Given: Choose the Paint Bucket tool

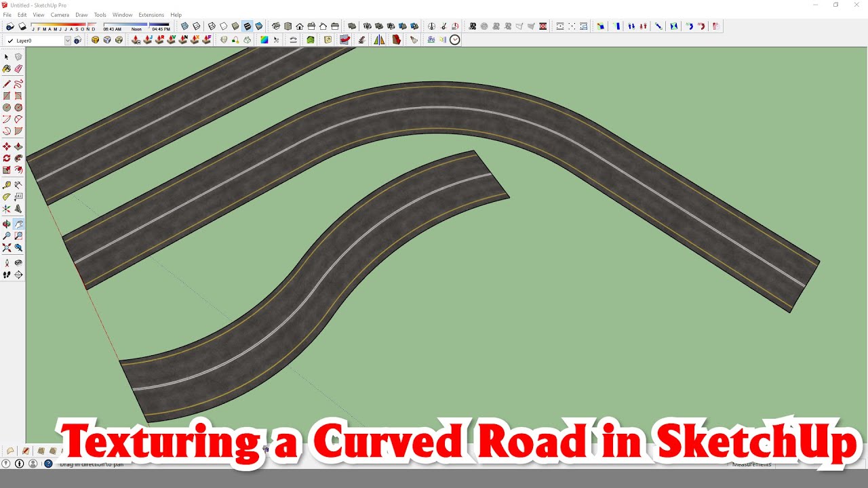Looking at the screenshot, I should click(x=7, y=68).
